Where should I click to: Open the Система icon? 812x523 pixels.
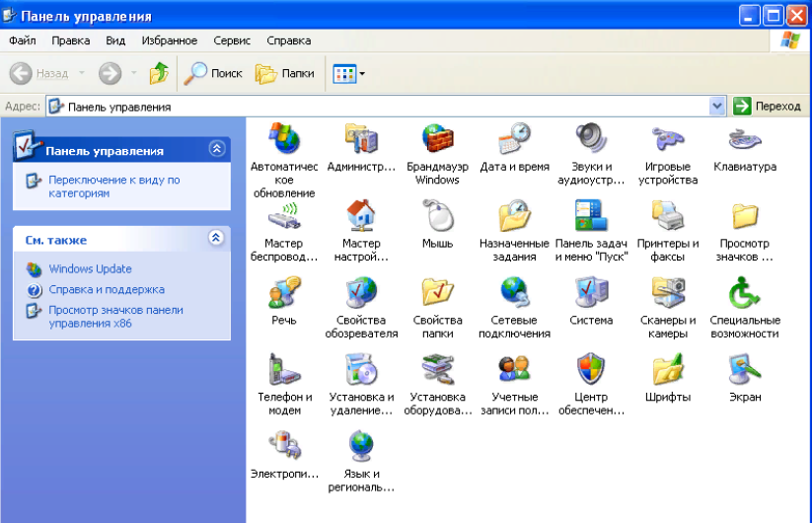pyautogui.click(x=591, y=292)
